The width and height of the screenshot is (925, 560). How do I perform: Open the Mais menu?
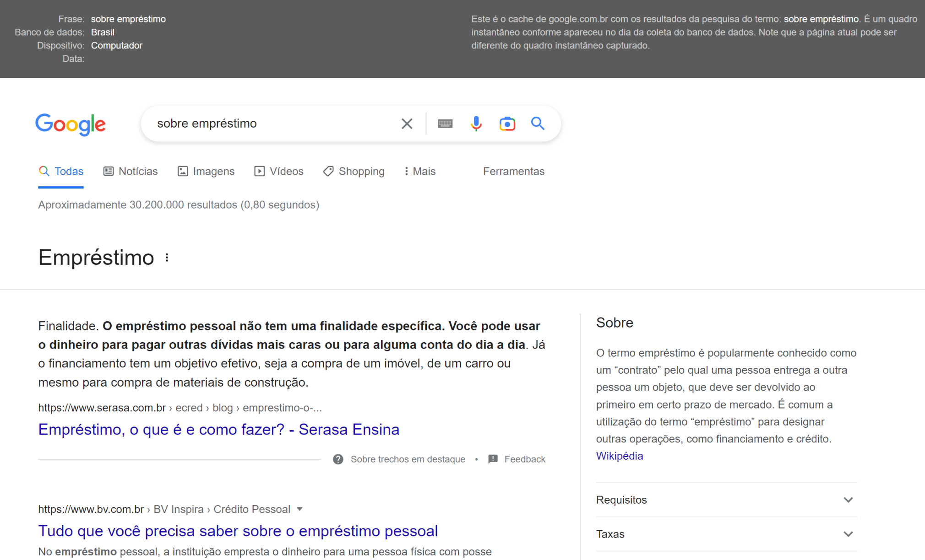pos(420,171)
